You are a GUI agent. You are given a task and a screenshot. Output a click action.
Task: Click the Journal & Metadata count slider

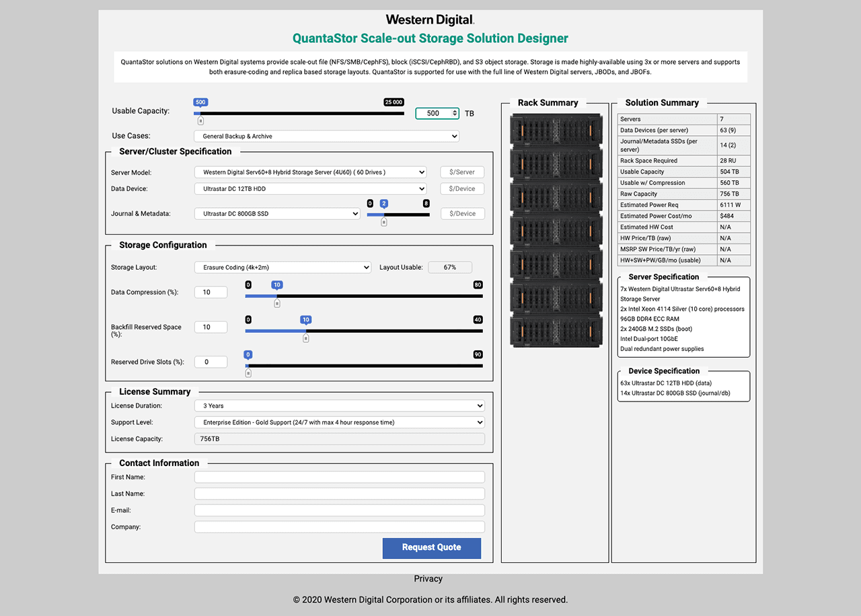click(398, 215)
